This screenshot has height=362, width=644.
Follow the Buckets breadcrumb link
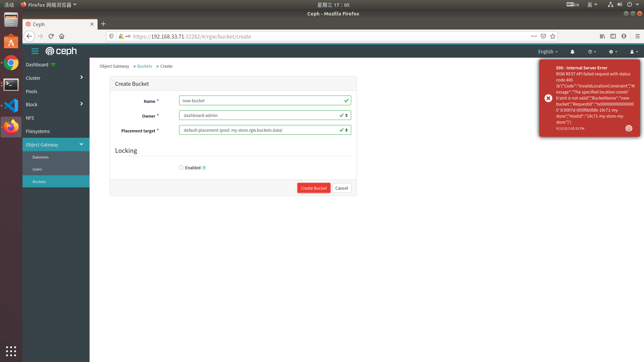[x=145, y=66]
